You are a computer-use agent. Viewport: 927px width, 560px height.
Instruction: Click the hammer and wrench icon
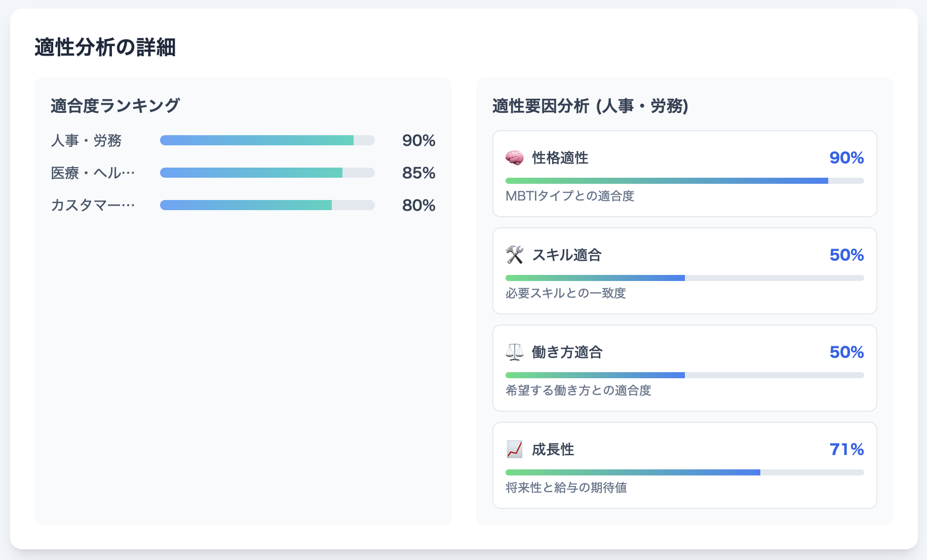(x=514, y=255)
